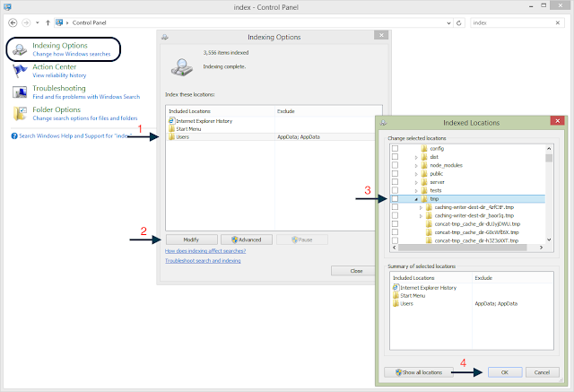The height and width of the screenshot is (392, 574).
Task: Go up one level with up arrow
Action: click(x=48, y=22)
